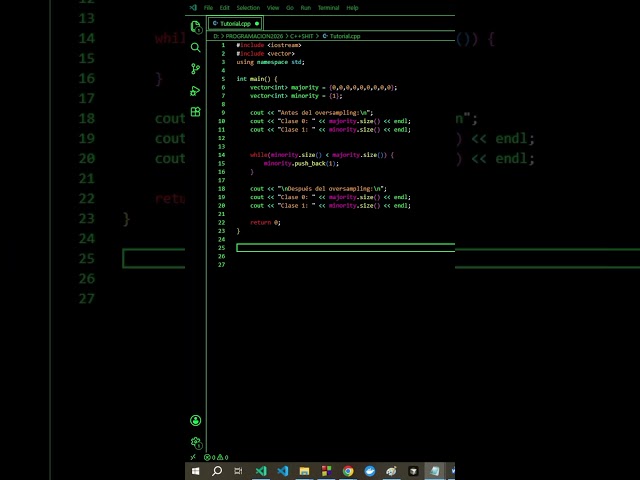Image resolution: width=640 pixels, height=480 pixels.
Task: Open the Extensions view
Action: [x=196, y=112]
